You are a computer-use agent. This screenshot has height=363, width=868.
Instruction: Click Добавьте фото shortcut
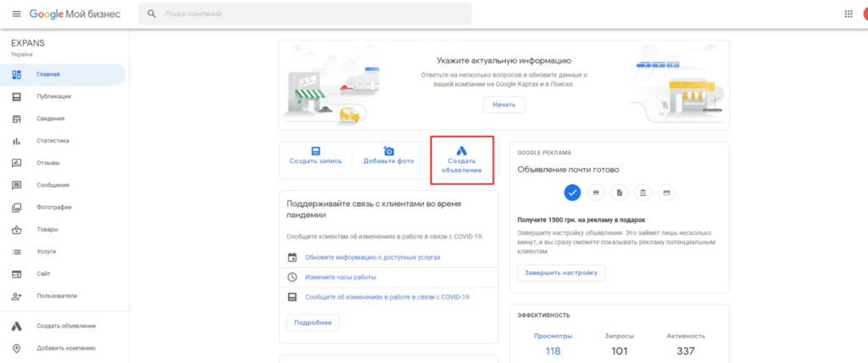tap(388, 156)
